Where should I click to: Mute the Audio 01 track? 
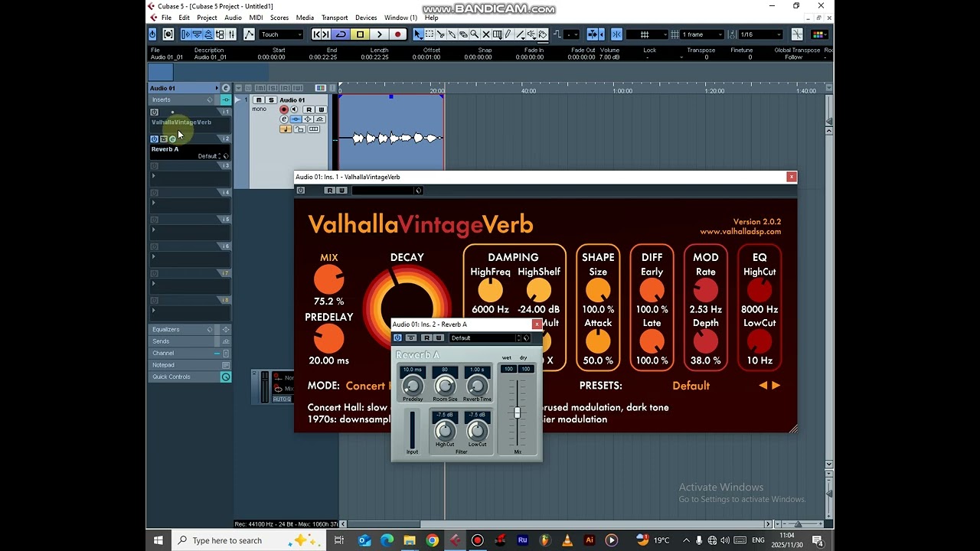259,100
